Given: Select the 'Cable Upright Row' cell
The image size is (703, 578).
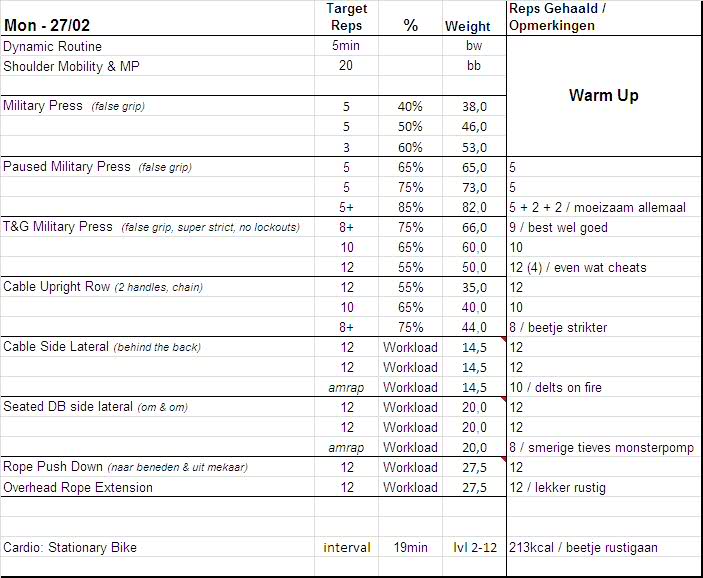Looking at the screenshot, I should [x=56, y=286].
